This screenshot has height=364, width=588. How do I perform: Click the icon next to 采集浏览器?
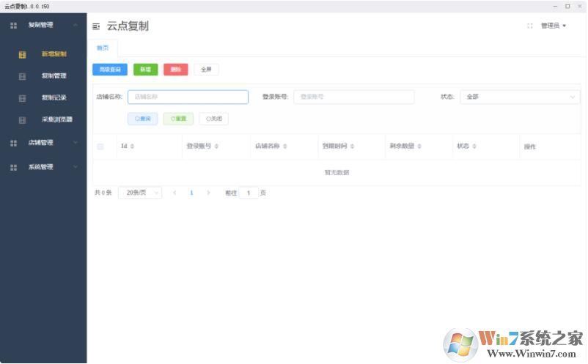(23, 120)
